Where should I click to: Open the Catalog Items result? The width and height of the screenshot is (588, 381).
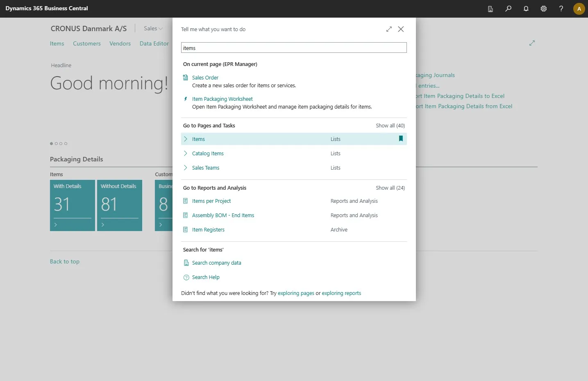[x=208, y=153]
